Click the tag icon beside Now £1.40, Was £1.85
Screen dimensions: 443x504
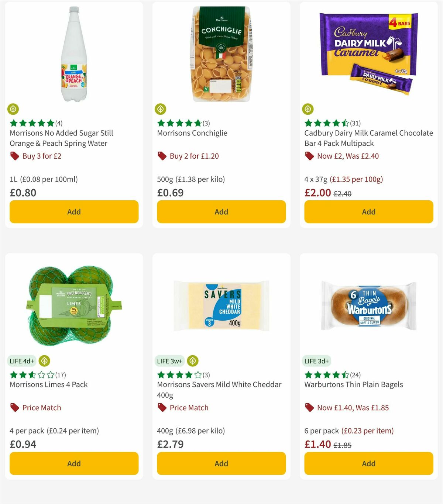point(309,407)
